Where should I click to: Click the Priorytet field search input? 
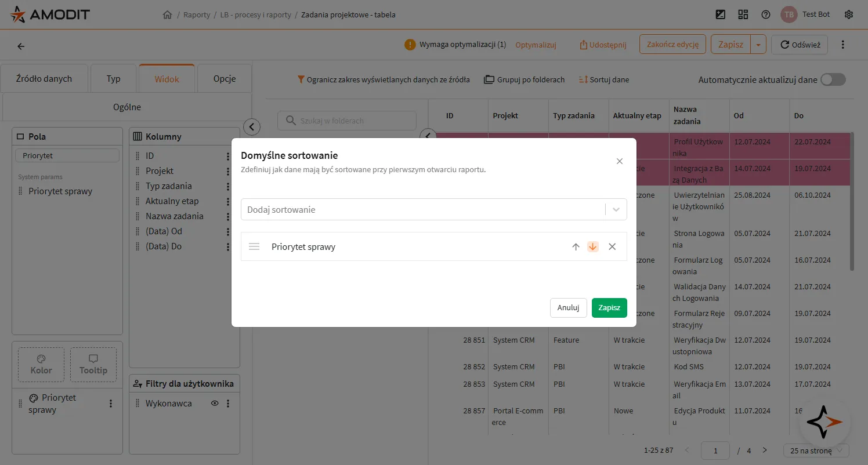tap(67, 155)
